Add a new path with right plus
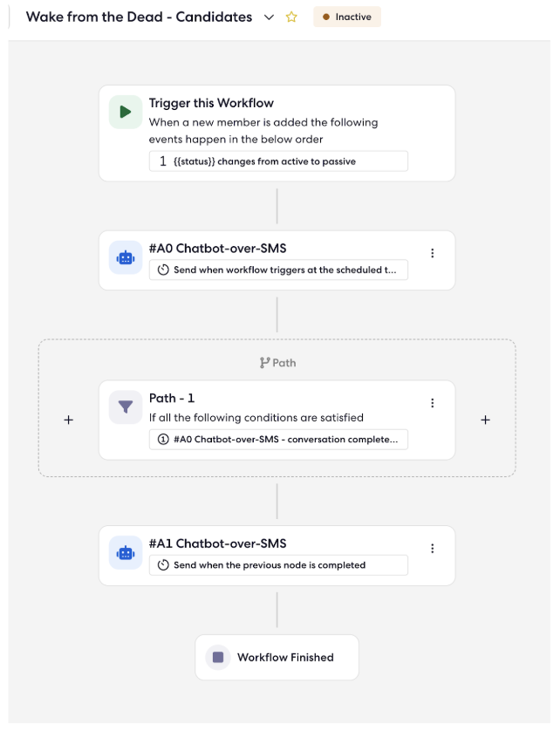This screenshot has height=738, width=560. (485, 420)
